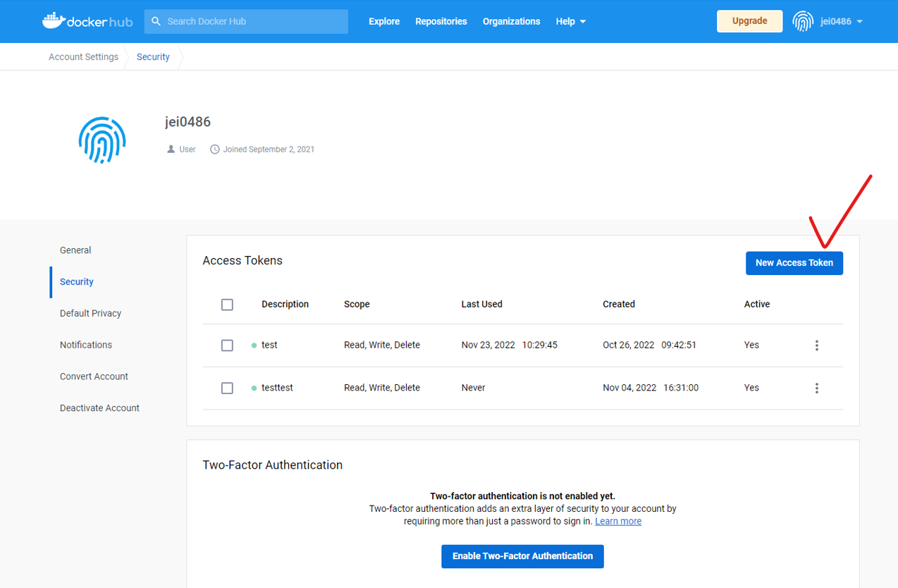This screenshot has height=588, width=898.
Task: Click Active Yes for testtest token
Action: pos(751,388)
